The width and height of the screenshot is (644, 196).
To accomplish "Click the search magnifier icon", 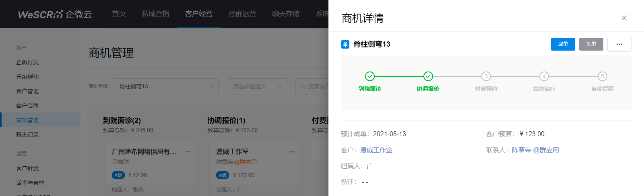I will (x=302, y=86).
